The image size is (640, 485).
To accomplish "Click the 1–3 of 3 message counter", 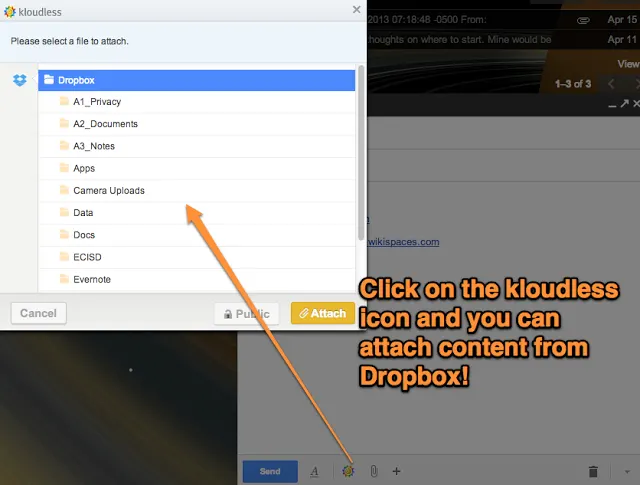I will pos(573,84).
